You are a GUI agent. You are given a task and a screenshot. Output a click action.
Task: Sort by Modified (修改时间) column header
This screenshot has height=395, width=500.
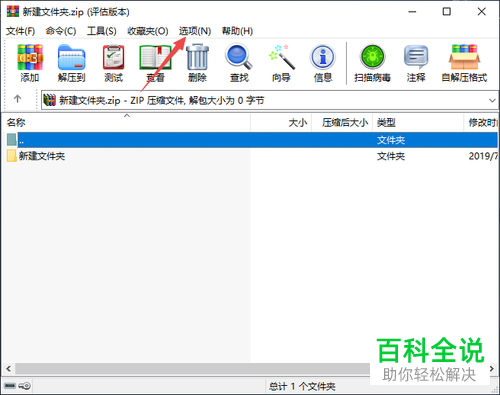pos(481,123)
